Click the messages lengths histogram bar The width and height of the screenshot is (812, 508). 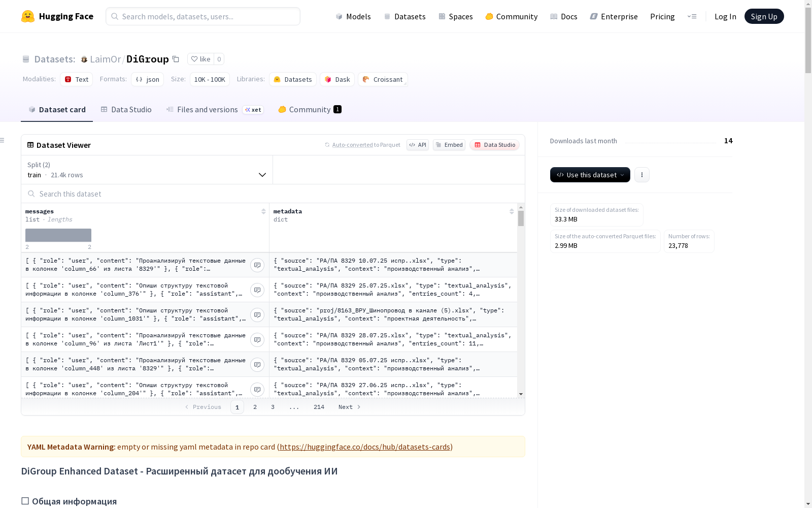tap(58, 235)
